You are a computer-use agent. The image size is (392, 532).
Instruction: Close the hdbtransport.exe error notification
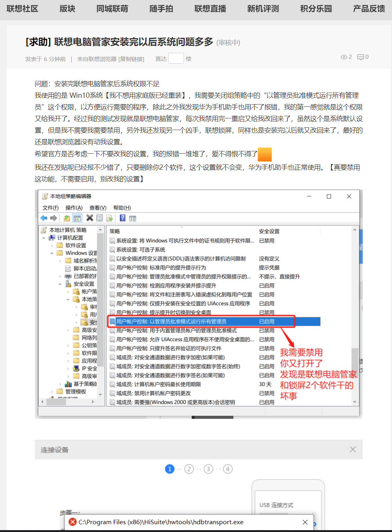click(305, 522)
